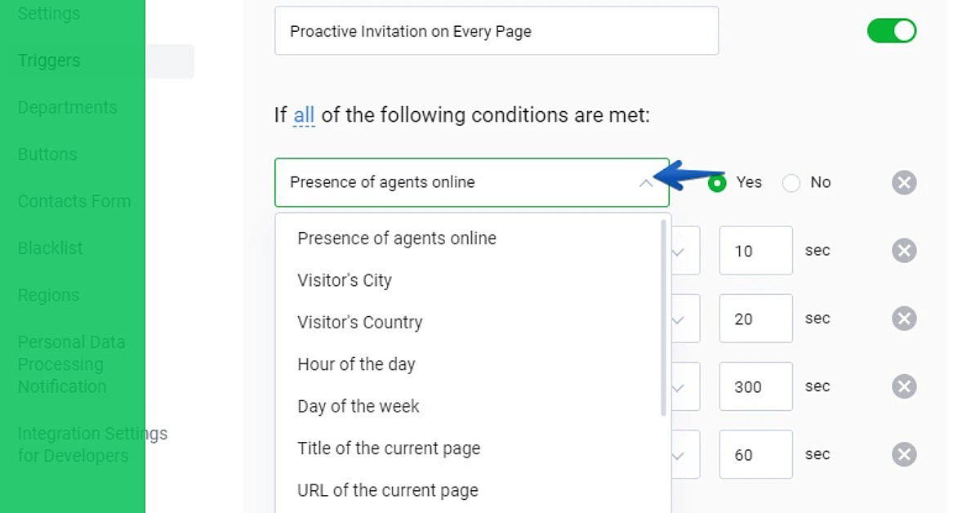Screen dimensions: 980x513
Task: Remove the 60 sec condition row
Action: click(x=904, y=454)
